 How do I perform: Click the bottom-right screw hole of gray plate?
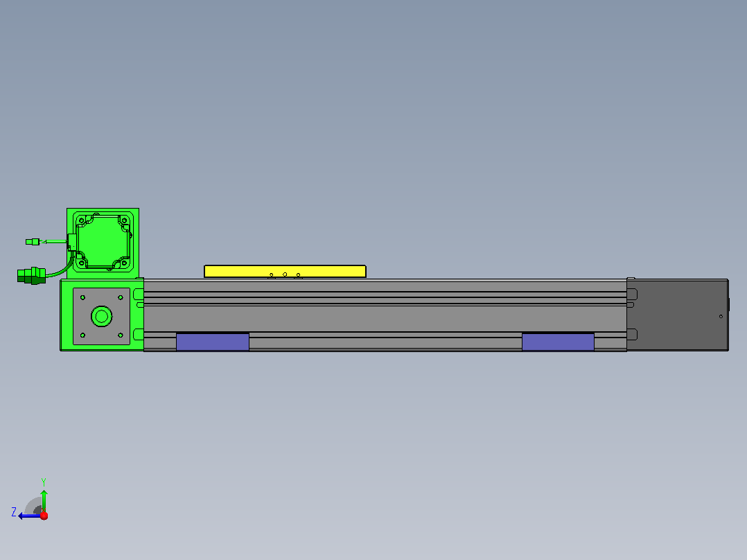(121, 335)
